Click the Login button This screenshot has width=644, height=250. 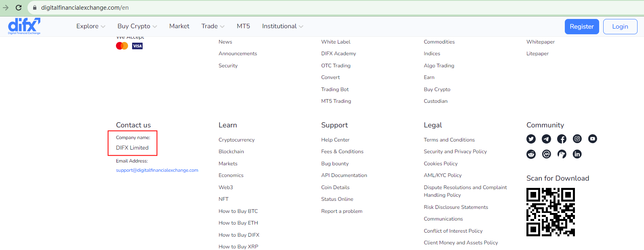coord(620,27)
